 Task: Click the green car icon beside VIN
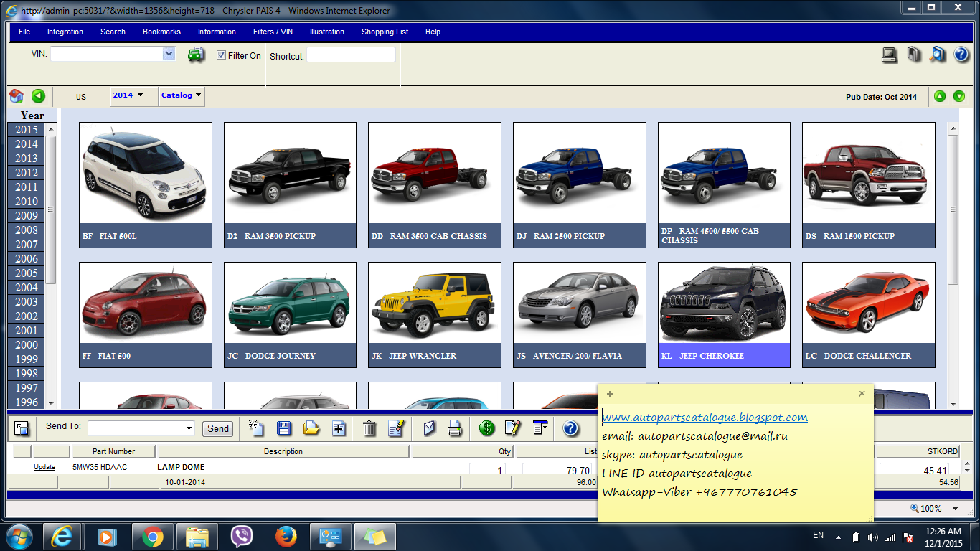coord(196,55)
